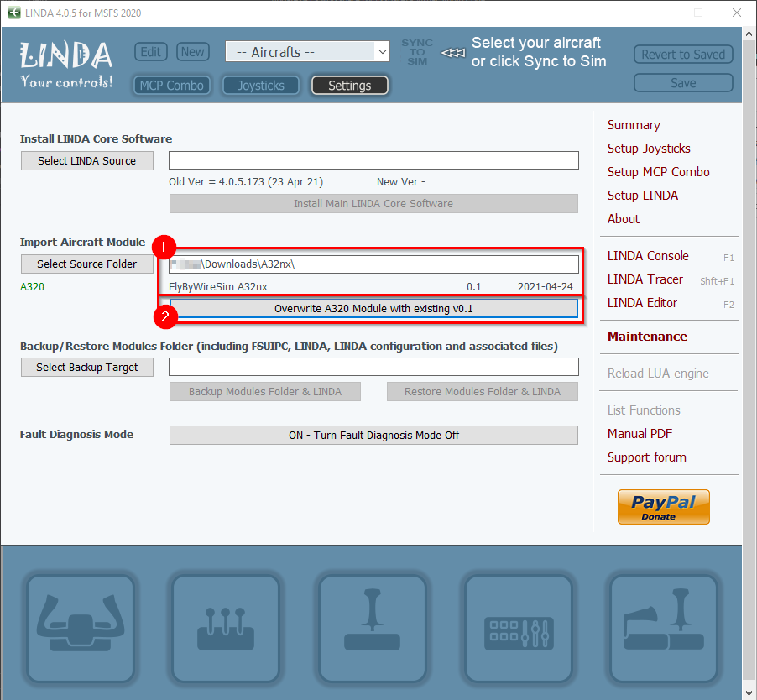
Task: Click the New button
Action: [193, 52]
